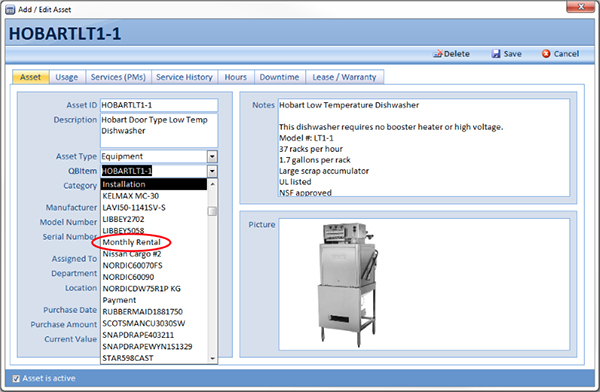This screenshot has height=392, width=600.
Task: Choose NORDIC60090 from the list
Action: coord(154,277)
